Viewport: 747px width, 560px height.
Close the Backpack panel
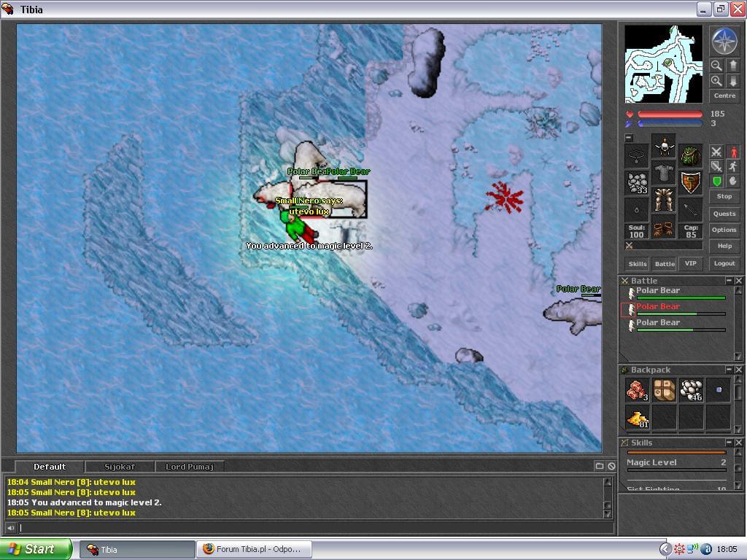(738, 370)
